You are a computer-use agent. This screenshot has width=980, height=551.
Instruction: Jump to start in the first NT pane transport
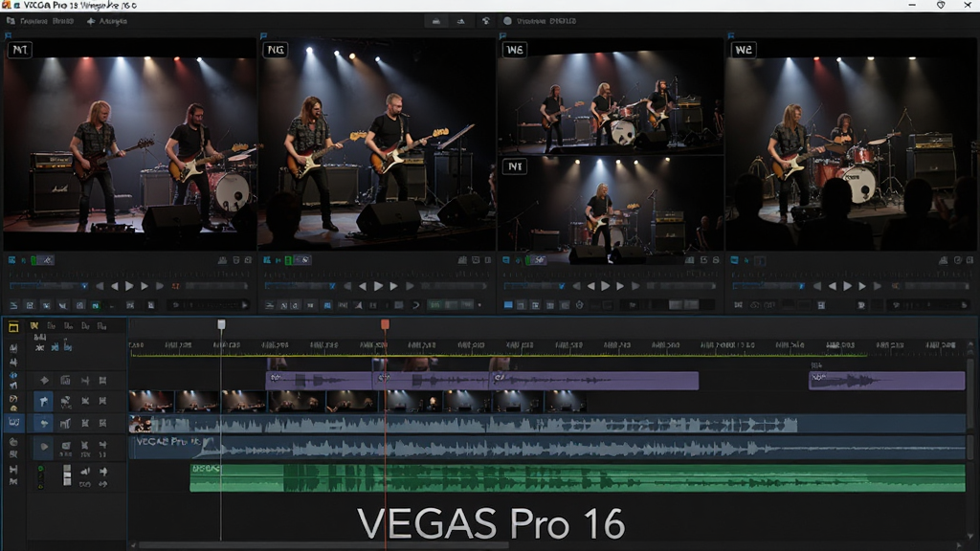[x=100, y=286]
